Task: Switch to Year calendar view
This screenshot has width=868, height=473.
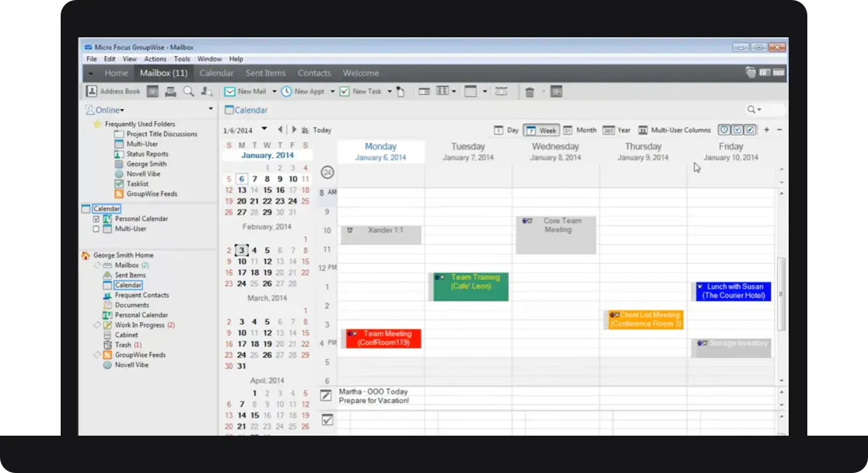Action: click(x=617, y=130)
